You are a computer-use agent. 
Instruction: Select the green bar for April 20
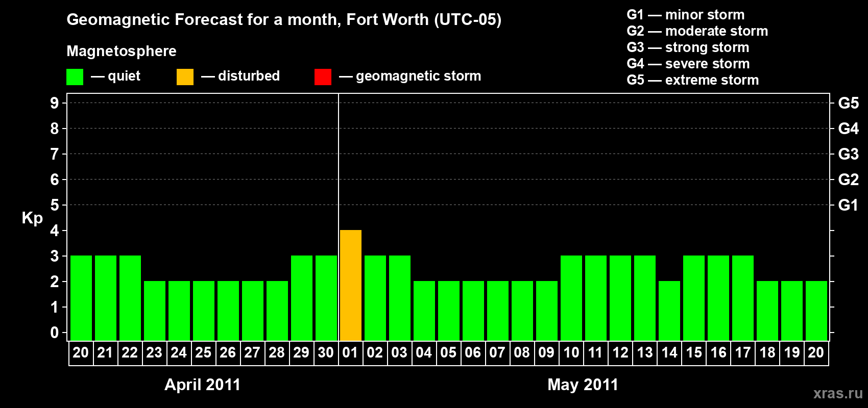81,298
